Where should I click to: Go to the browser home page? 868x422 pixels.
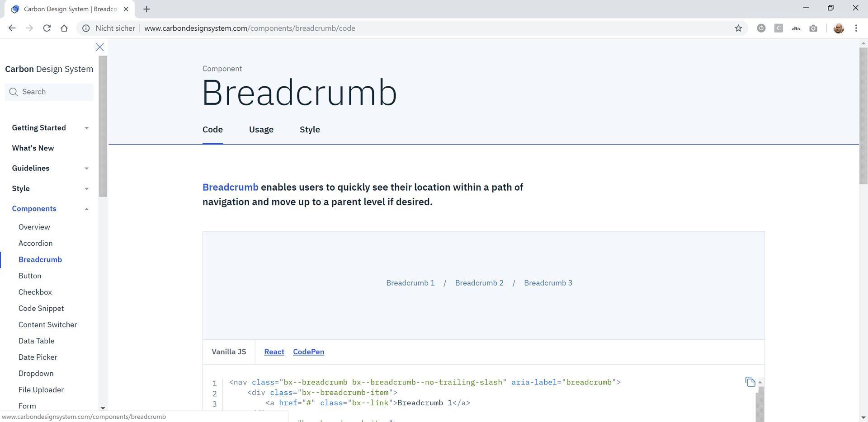coord(64,28)
